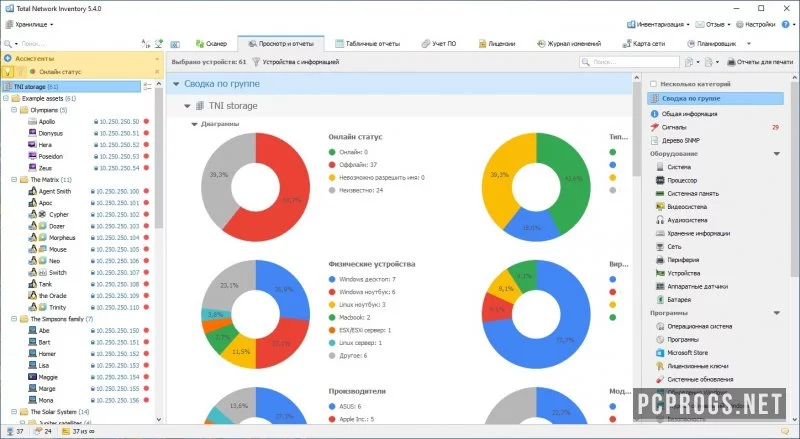Open the tab overflow arrow after Планировщик
Image resolution: width=800 pixels, height=439 pixels.
coord(749,44)
